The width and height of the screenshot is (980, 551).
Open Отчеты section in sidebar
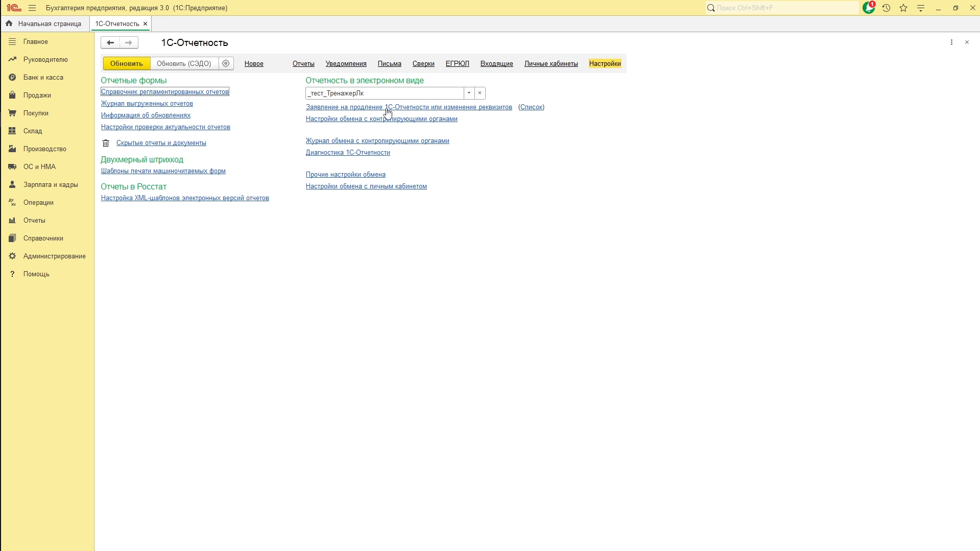pyautogui.click(x=34, y=221)
